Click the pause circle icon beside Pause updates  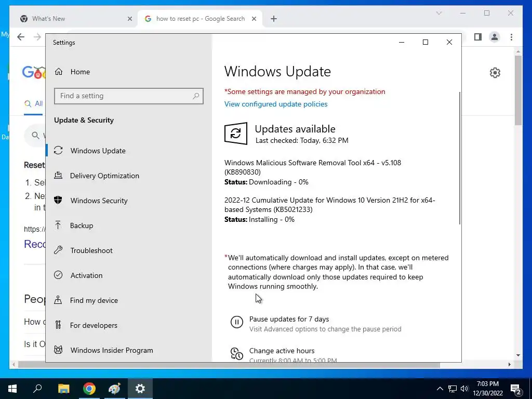(237, 322)
